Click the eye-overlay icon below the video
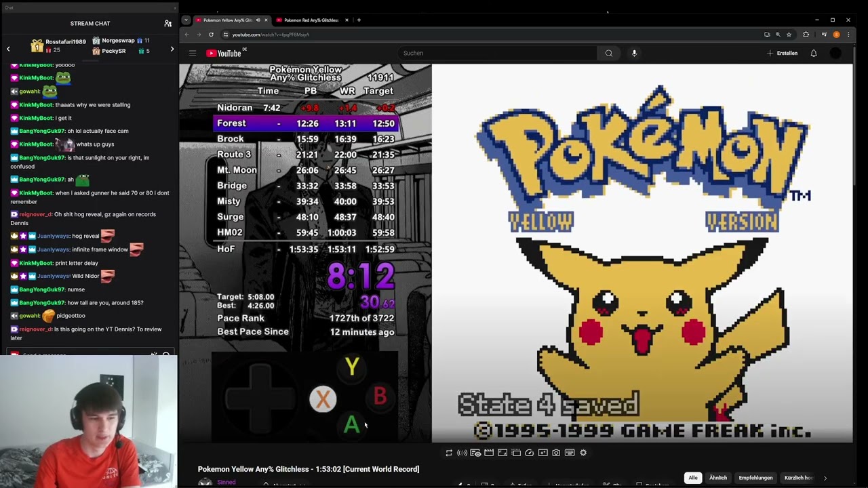Image resolution: width=868 pixels, height=488 pixels. (475, 453)
